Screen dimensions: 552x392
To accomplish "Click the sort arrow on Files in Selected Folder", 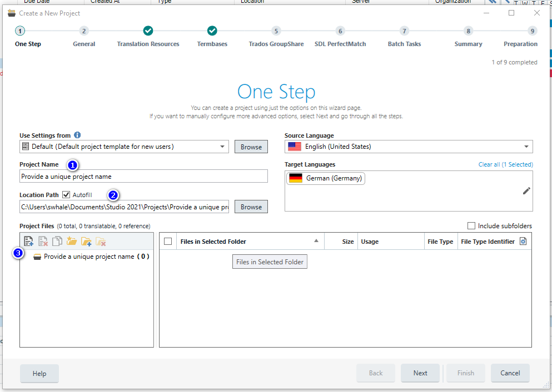I will coord(316,241).
